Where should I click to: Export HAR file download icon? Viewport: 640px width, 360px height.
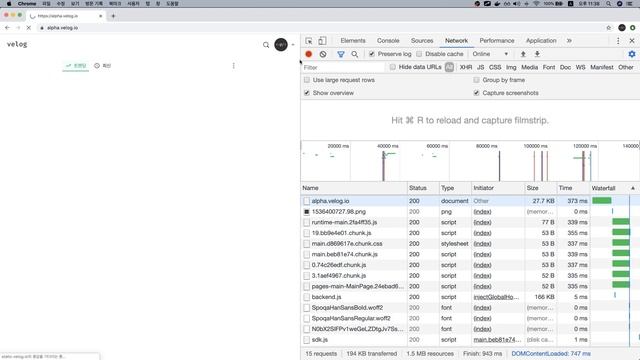click(537, 54)
